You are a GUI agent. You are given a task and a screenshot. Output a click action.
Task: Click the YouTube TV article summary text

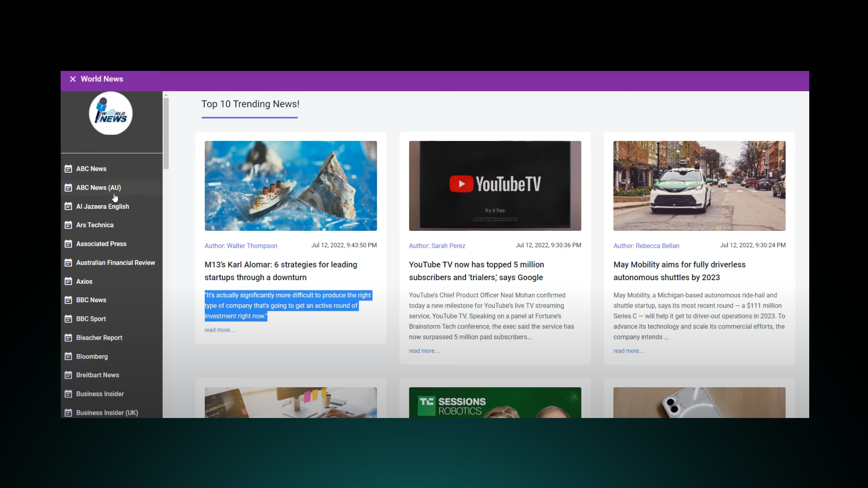(492, 316)
